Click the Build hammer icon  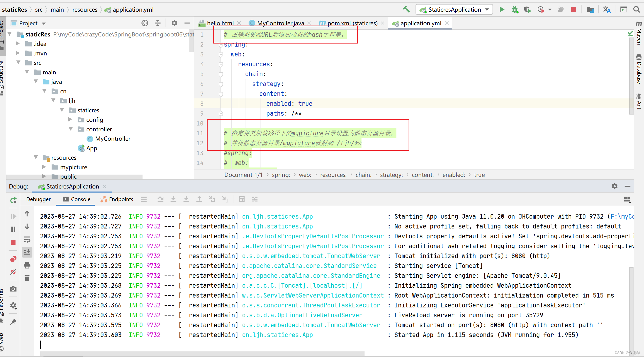click(x=406, y=10)
